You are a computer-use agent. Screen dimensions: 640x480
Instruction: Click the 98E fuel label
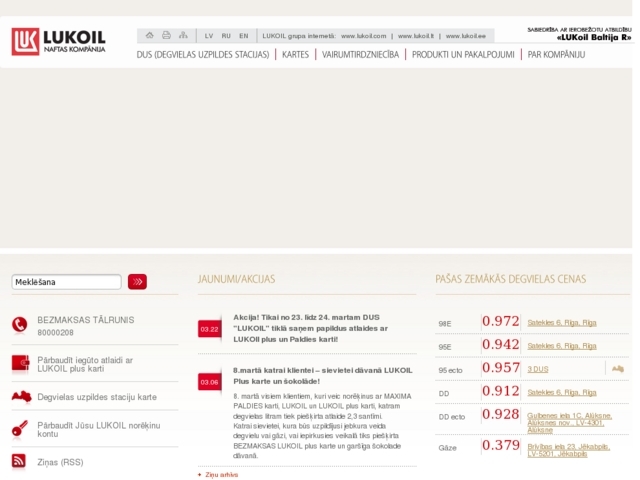445,324
